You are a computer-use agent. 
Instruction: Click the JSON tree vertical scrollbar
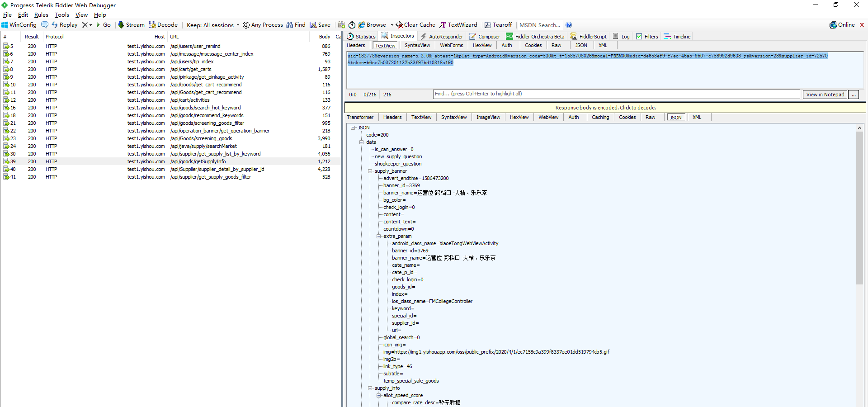[x=859, y=208]
